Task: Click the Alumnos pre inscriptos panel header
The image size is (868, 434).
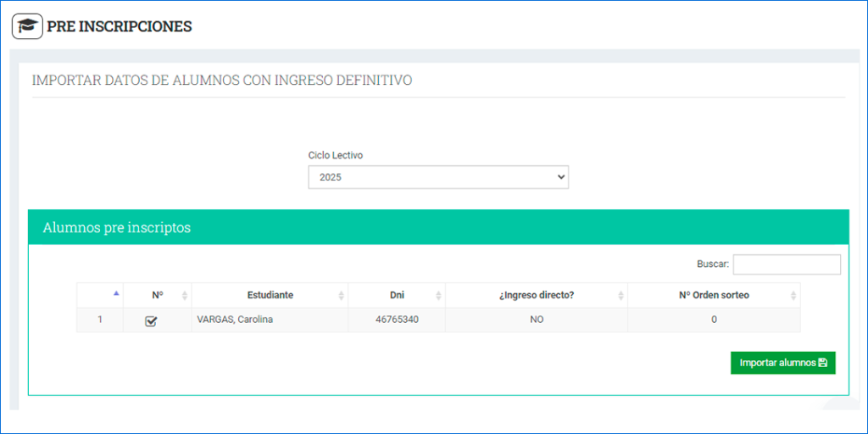Action: click(x=116, y=227)
